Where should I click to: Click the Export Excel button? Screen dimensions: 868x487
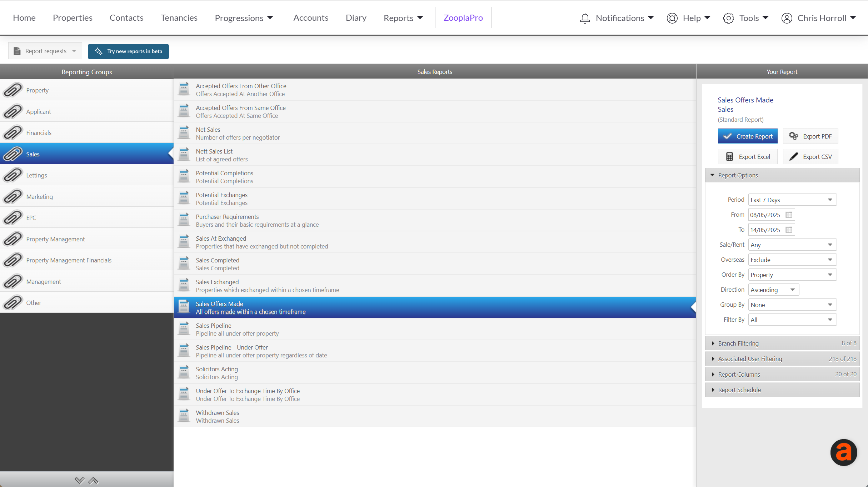(x=747, y=156)
